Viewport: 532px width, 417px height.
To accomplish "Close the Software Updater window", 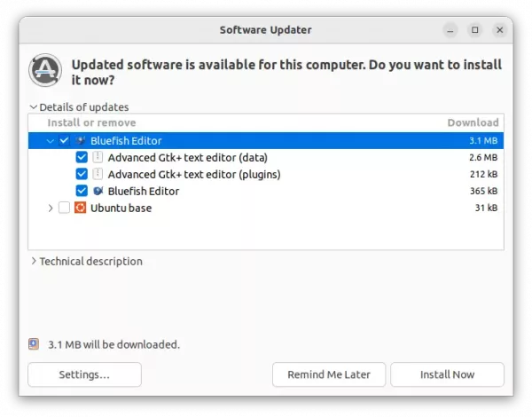I will (500, 30).
